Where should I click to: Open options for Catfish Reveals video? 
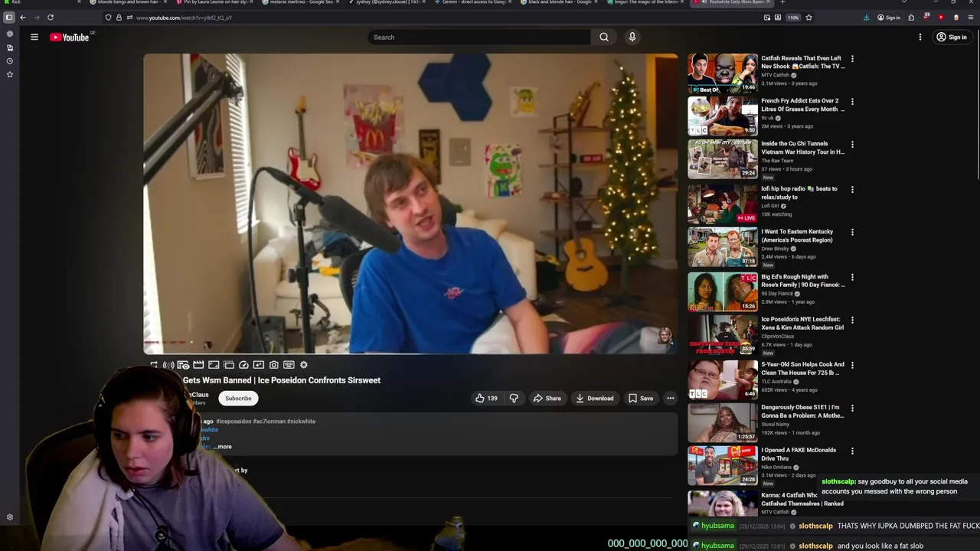852,59
